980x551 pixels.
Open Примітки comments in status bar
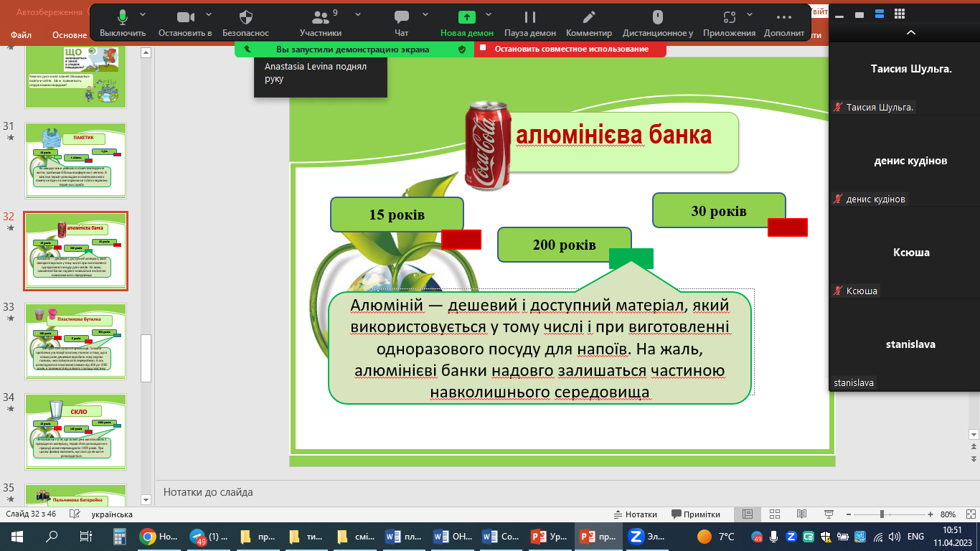pyautogui.click(x=696, y=514)
